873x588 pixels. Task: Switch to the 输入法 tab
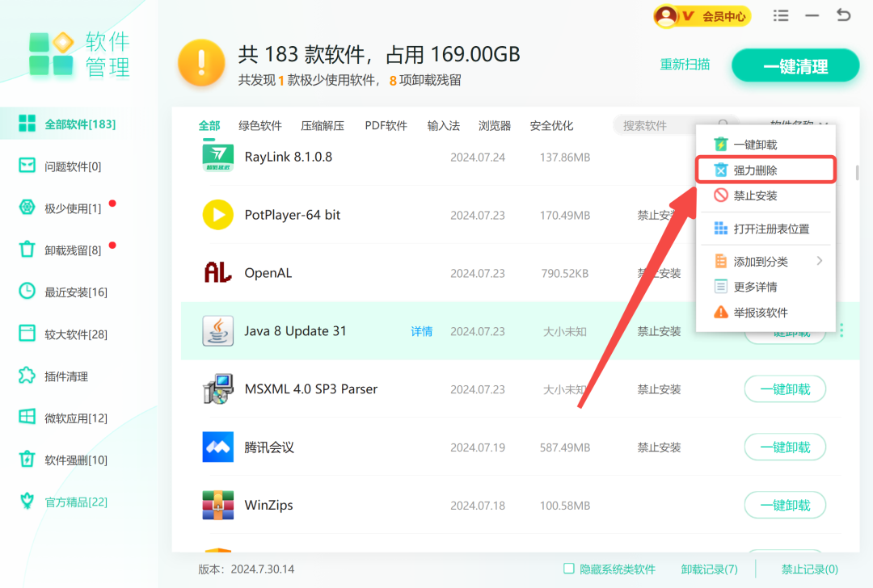[443, 126]
